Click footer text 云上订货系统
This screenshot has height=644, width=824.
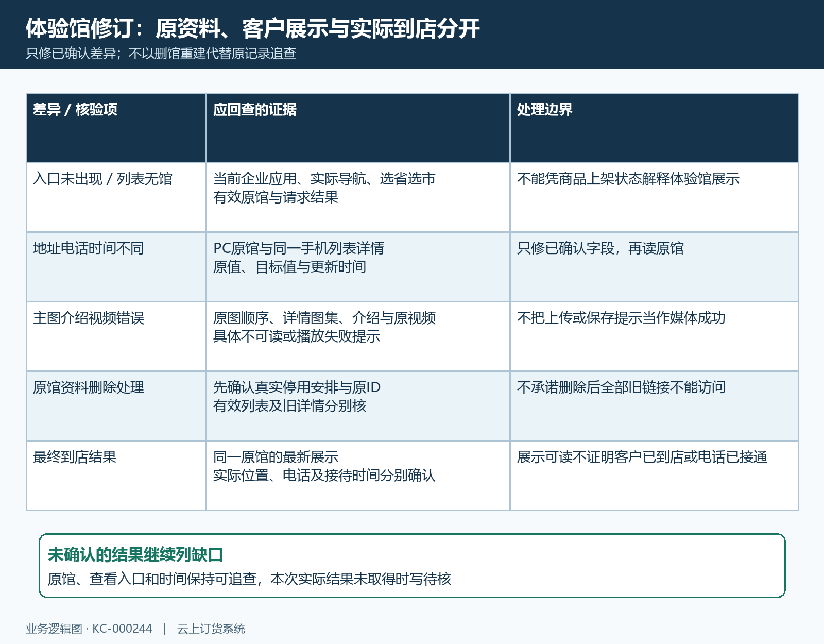click(211, 629)
